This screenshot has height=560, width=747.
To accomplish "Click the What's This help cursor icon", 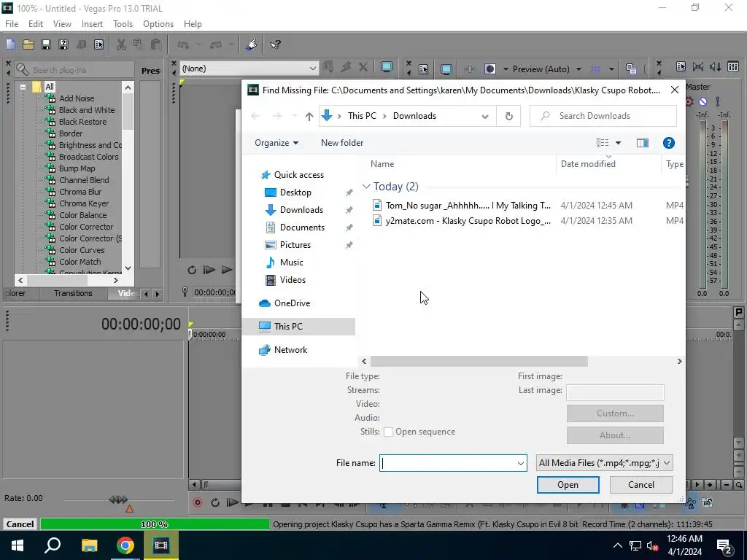I will point(275,44).
